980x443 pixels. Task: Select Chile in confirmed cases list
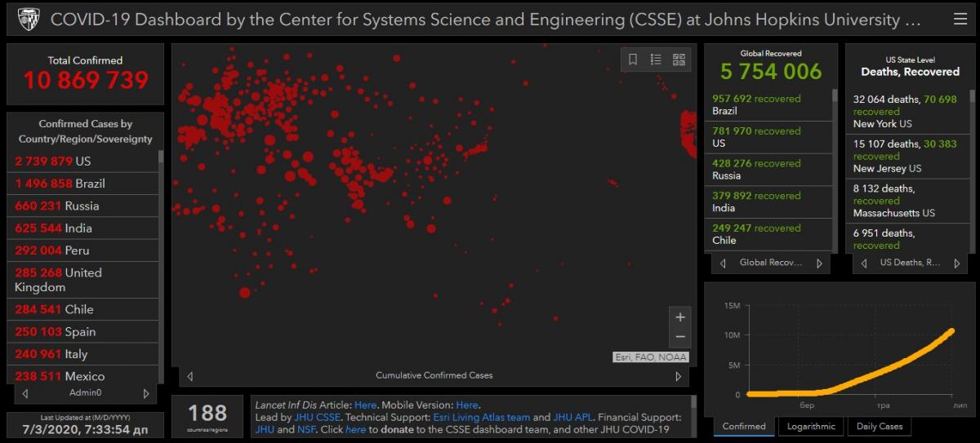pos(82,309)
